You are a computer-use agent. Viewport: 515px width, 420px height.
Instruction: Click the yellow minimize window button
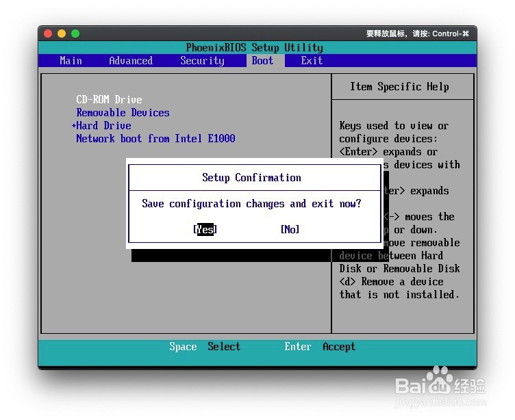[62, 34]
